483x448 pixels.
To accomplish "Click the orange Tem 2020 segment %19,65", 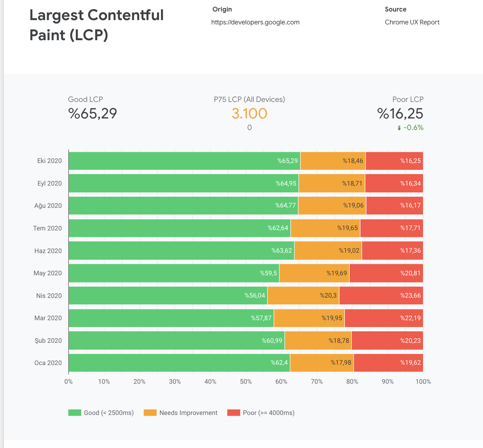I will click(325, 228).
